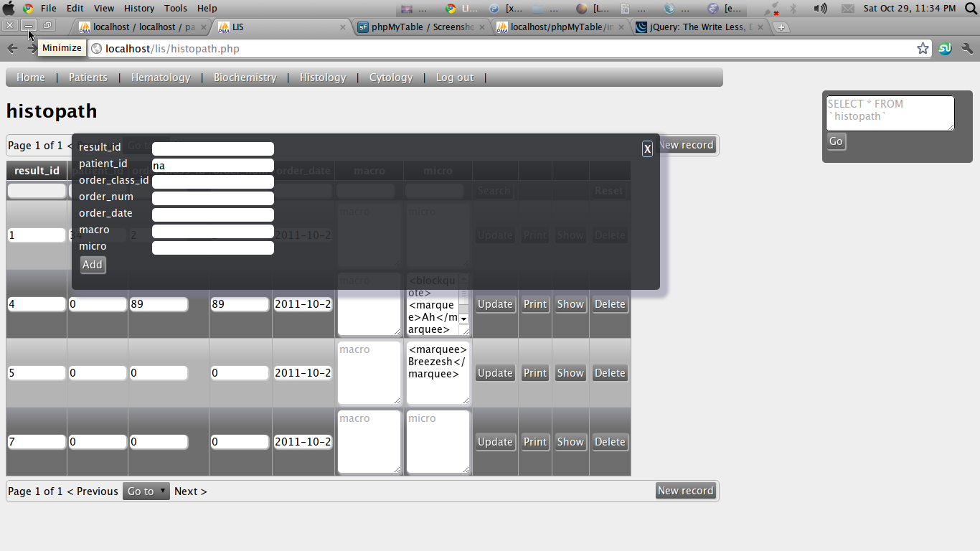The image size is (980, 551).
Task: Open the Tools menu
Action: coord(175,8)
